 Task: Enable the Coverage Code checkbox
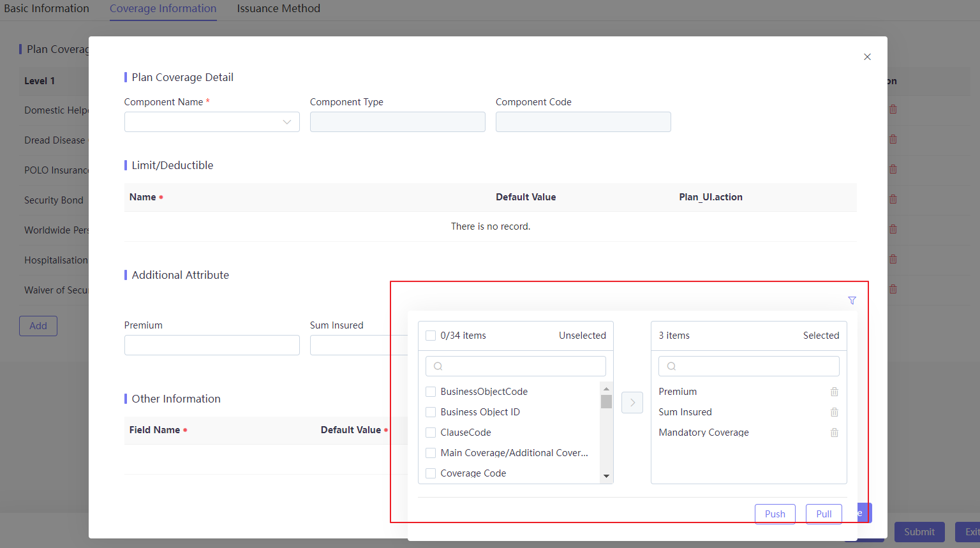point(430,473)
